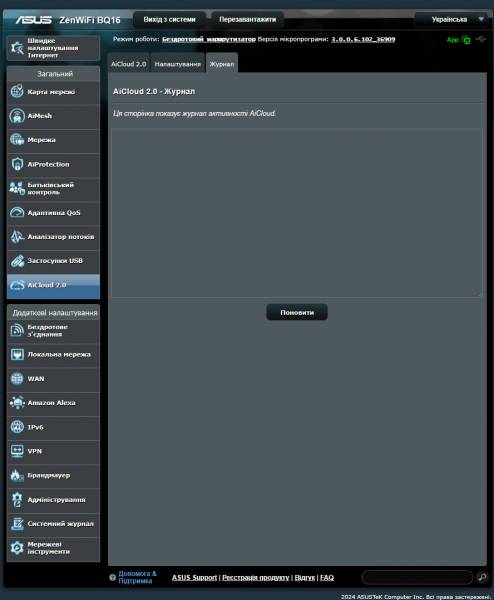Click the Поновити refresh button
Screen dimensions: 494x600
[x=297, y=312]
